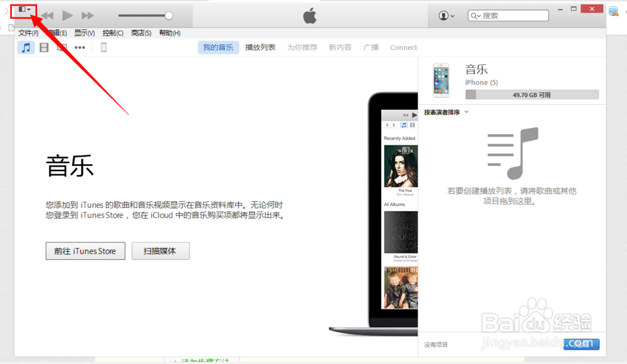Open the 控制(C) menu
The height and width of the screenshot is (364, 627).
coord(113,33)
